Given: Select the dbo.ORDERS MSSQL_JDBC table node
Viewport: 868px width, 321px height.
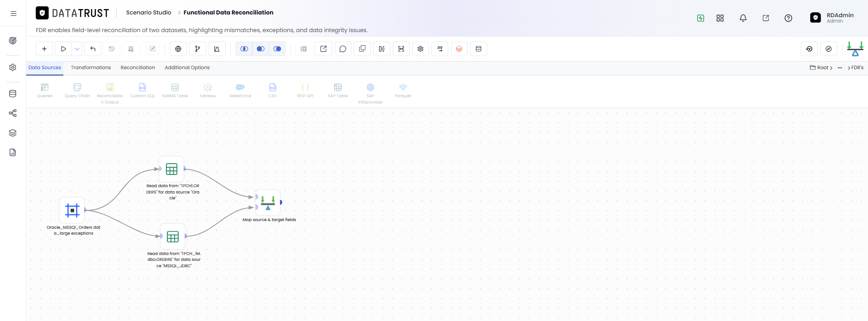Looking at the screenshot, I should (173, 236).
